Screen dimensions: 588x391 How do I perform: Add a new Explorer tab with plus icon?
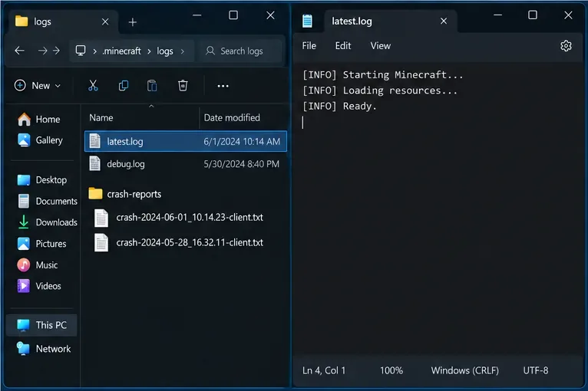(132, 22)
